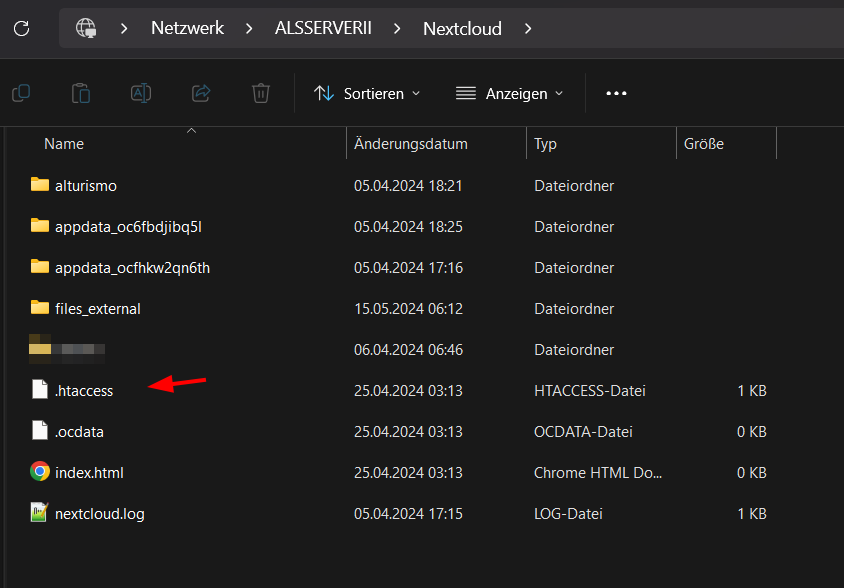Click date 06.04.2024 06:46 of blurred folder
The image size is (844, 588).
pos(408,349)
